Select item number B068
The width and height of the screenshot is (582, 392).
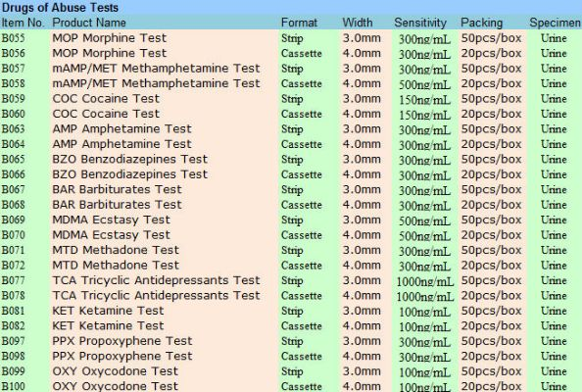pos(13,205)
